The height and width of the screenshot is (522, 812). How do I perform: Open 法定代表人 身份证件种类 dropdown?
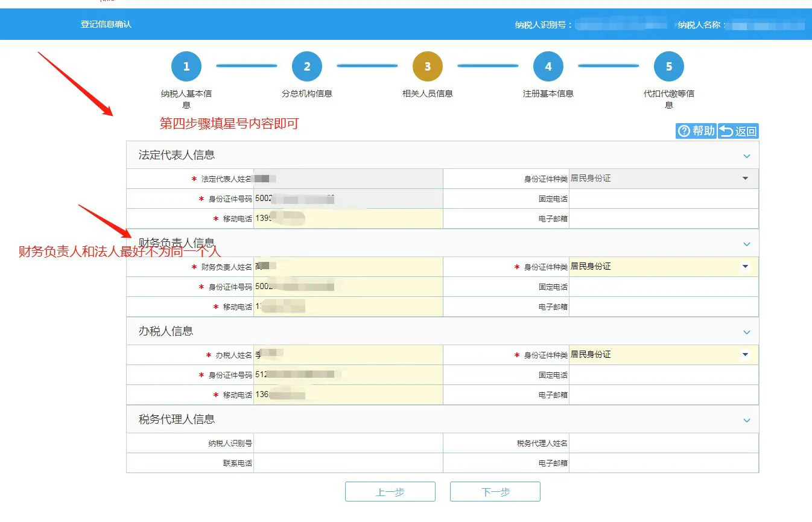(745, 179)
